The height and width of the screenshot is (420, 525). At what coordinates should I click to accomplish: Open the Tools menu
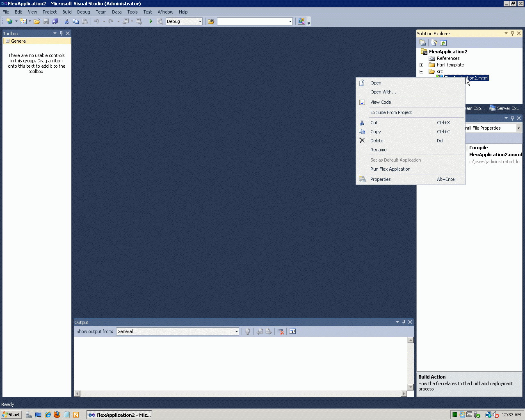tap(132, 12)
